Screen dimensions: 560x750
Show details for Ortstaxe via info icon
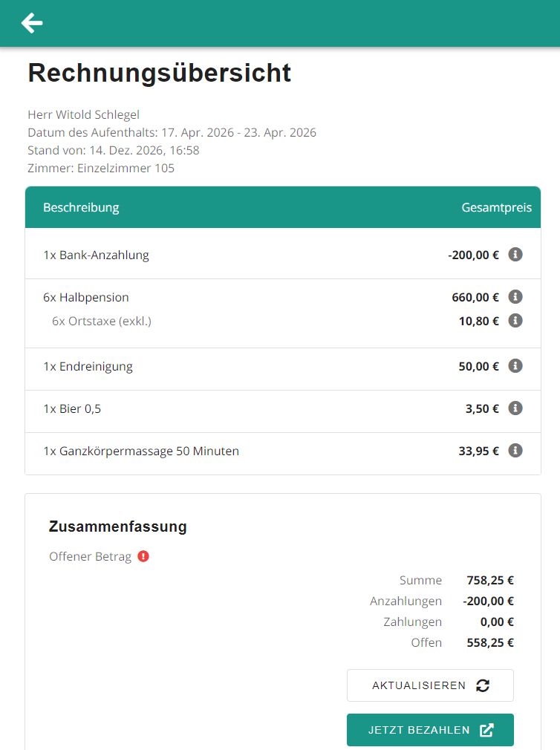click(515, 321)
